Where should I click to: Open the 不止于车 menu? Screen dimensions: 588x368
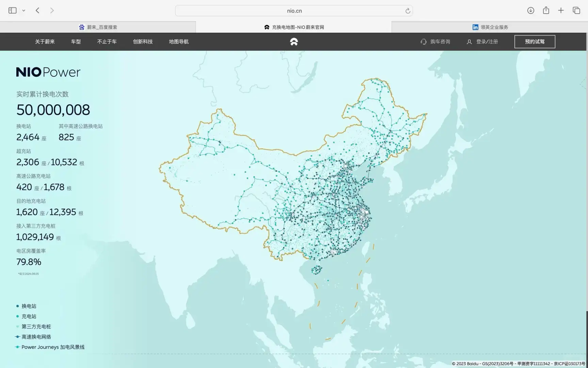107,42
